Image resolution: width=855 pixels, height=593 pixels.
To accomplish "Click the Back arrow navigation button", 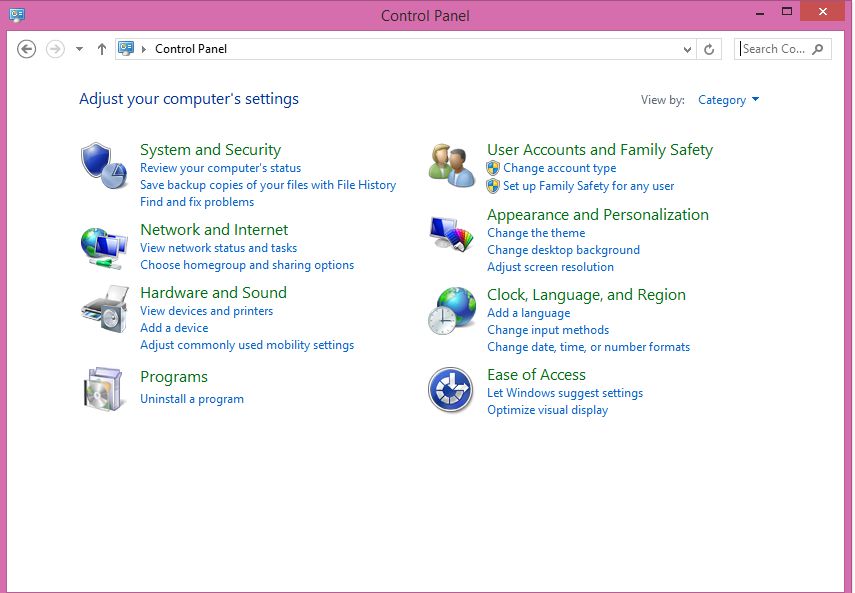I will point(26,49).
